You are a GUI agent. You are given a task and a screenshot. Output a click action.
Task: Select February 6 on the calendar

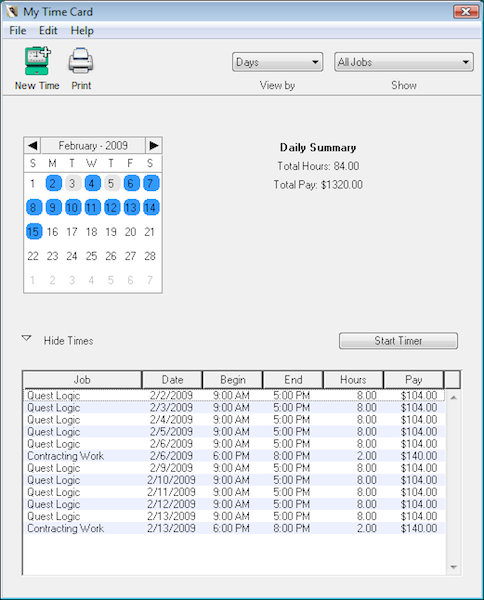[x=131, y=184]
